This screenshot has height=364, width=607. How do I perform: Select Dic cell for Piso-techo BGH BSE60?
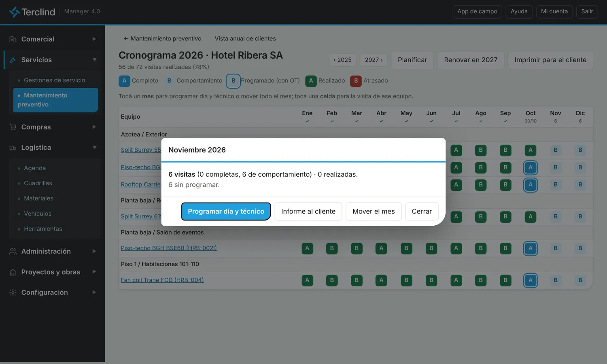(x=580, y=248)
